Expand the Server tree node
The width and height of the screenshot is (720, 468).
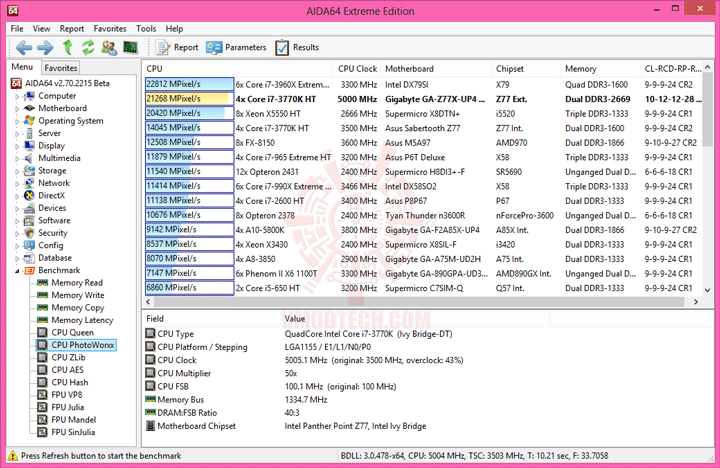tap(17, 134)
